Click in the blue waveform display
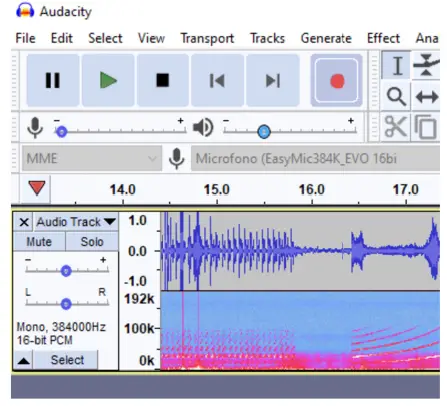The width and height of the screenshot is (447, 406). (x=300, y=251)
